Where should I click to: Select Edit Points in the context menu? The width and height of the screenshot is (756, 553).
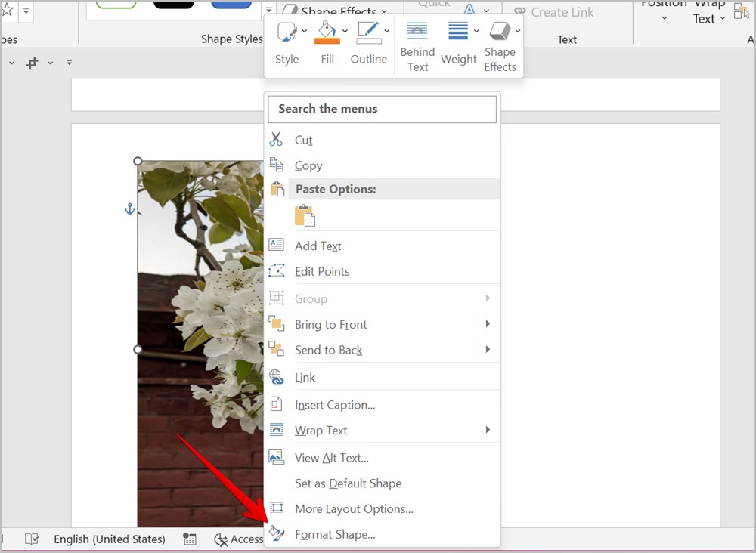tap(322, 271)
